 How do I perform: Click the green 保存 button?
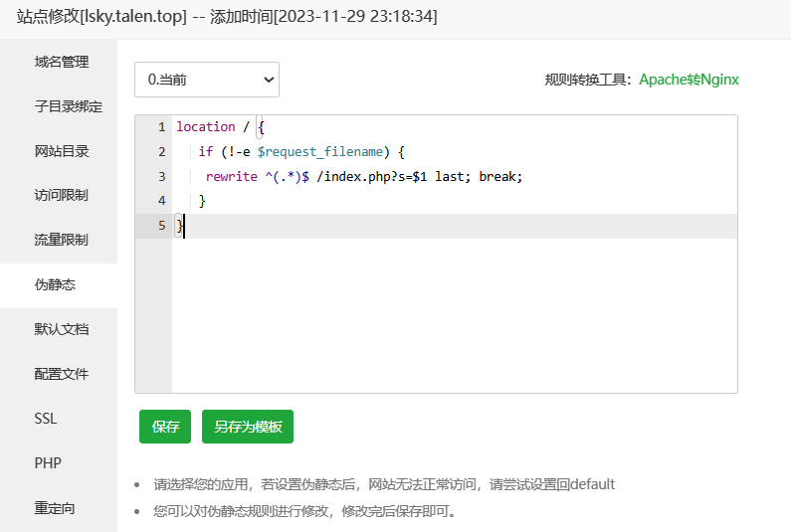[165, 427]
